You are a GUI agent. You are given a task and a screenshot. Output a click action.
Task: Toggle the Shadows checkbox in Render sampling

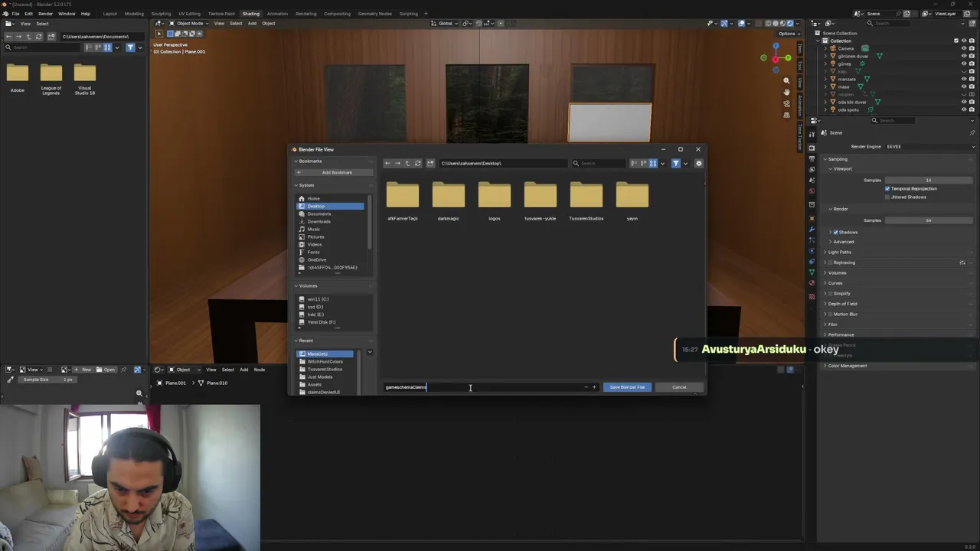point(836,232)
